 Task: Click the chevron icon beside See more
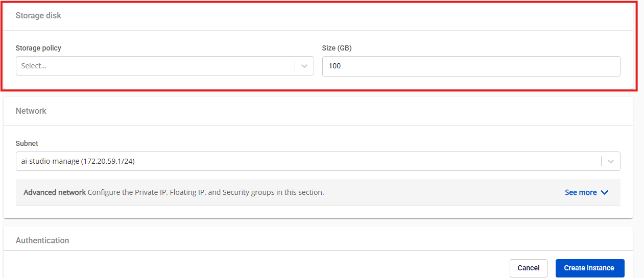[x=605, y=192]
